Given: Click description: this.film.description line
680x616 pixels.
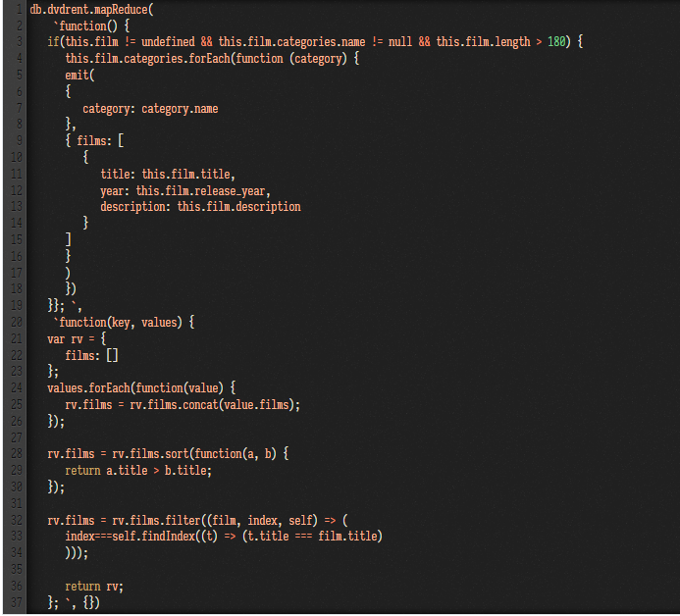Looking at the screenshot, I should coord(200,207).
